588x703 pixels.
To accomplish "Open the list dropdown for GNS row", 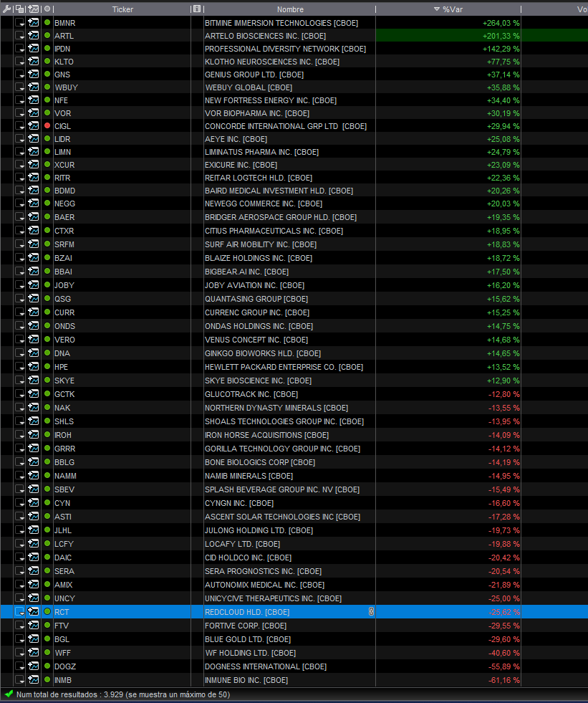I will tap(20, 75).
